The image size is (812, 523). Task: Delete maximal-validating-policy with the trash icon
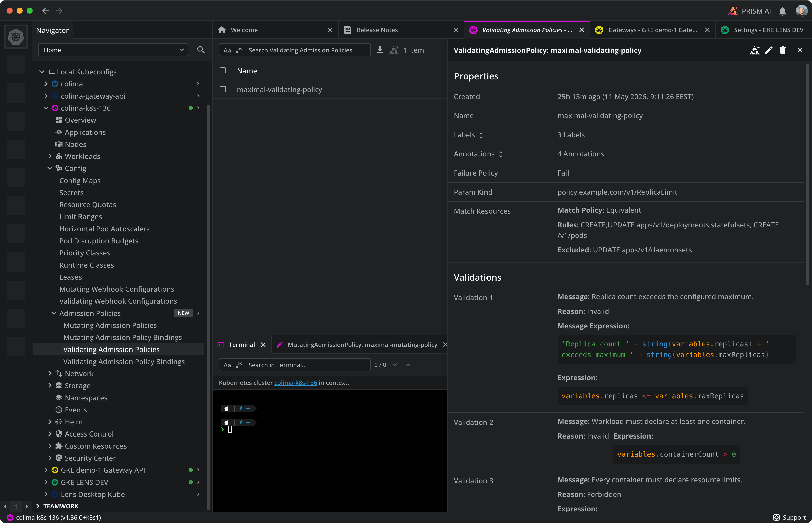click(782, 50)
